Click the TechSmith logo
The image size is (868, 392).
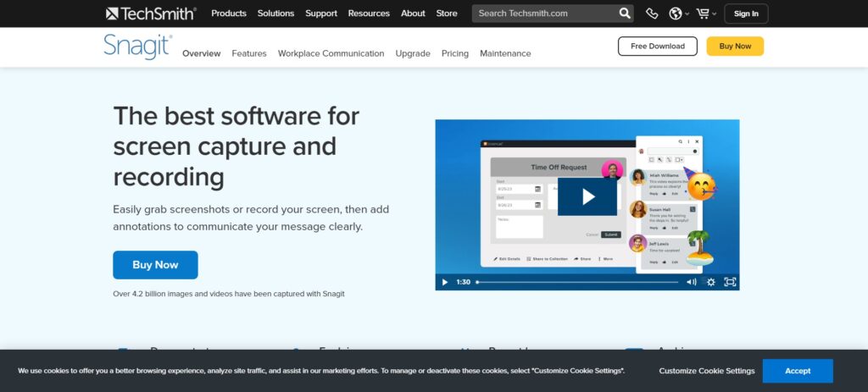point(151,14)
